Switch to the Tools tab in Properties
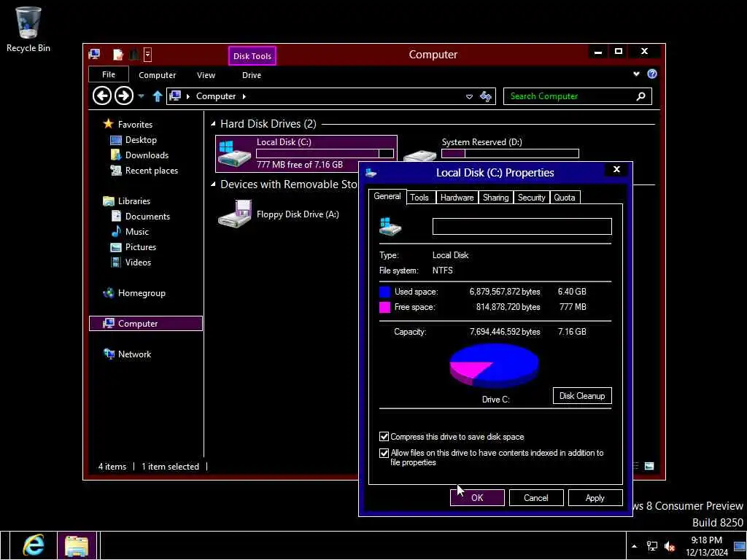Image resolution: width=747 pixels, height=560 pixels. click(419, 198)
